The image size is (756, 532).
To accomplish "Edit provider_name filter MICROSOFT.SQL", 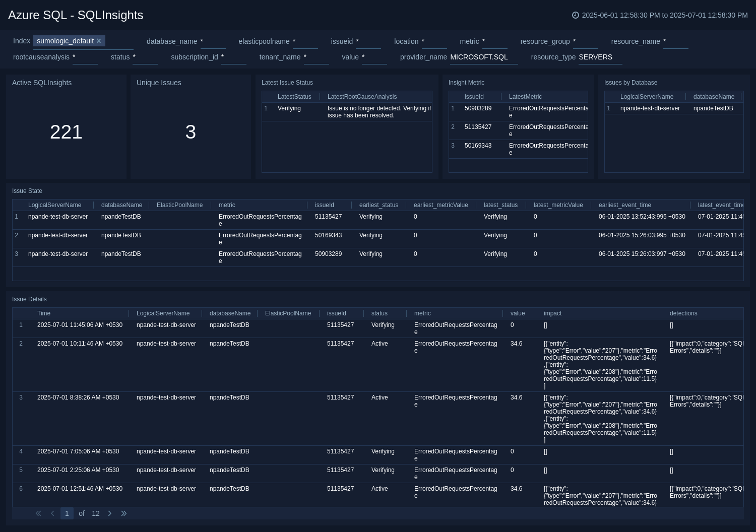I will coord(484,57).
